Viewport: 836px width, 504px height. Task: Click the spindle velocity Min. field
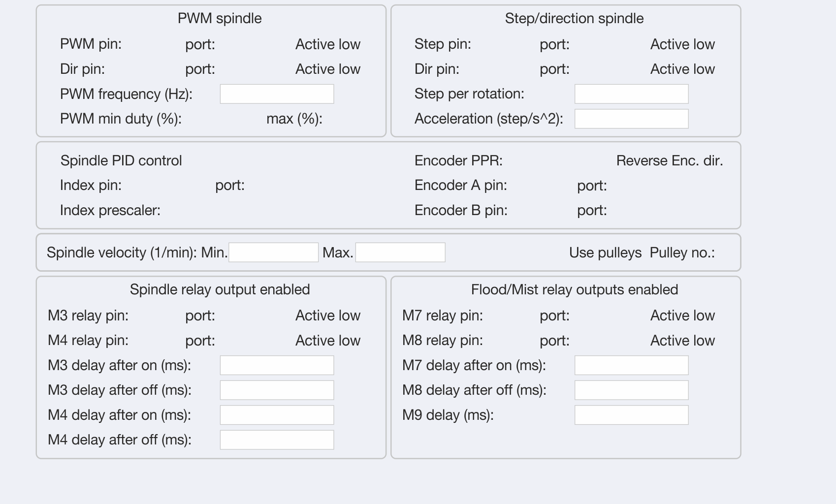click(x=273, y=252)
